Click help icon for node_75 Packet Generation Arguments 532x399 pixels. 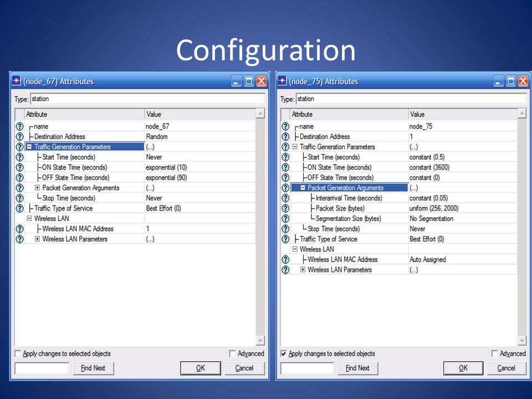point(286,188)
